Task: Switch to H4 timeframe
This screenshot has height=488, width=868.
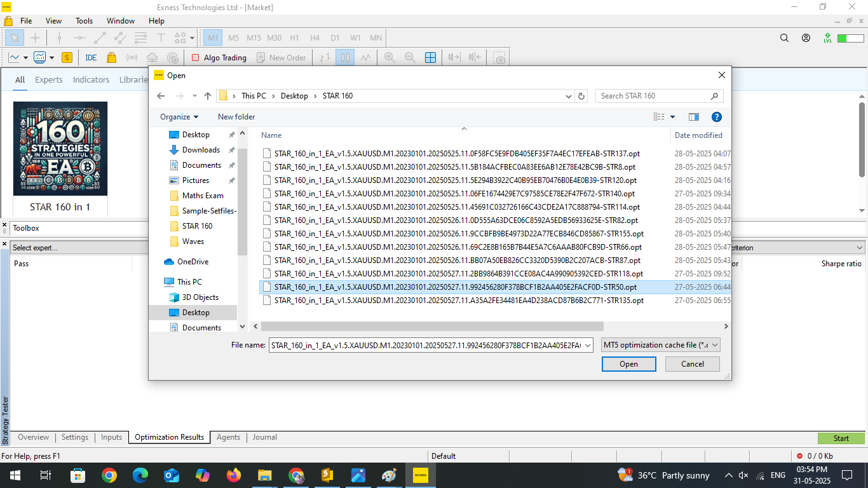Action: tap(315, 37)
